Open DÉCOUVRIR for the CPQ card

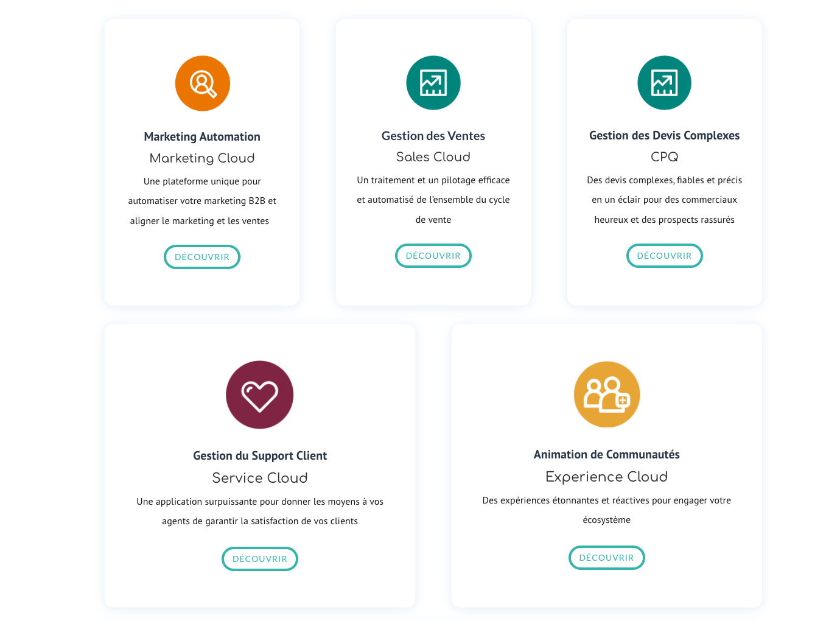[664, 256]
